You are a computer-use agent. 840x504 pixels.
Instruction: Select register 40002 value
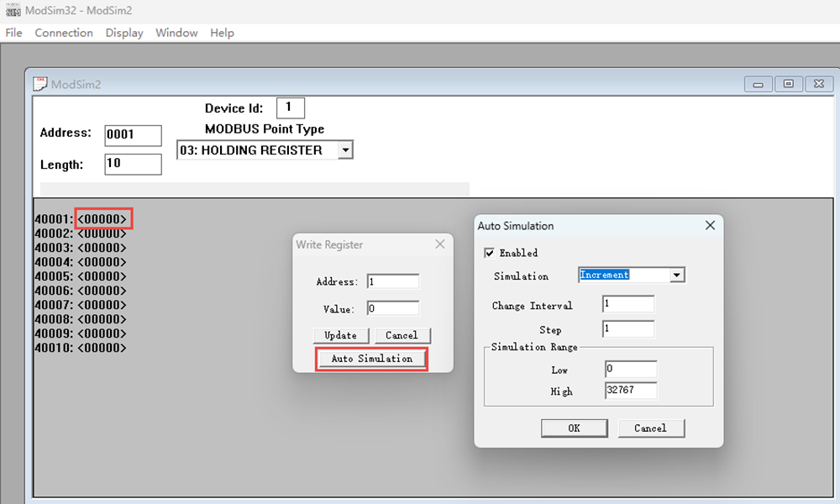(x=102, y=234)
